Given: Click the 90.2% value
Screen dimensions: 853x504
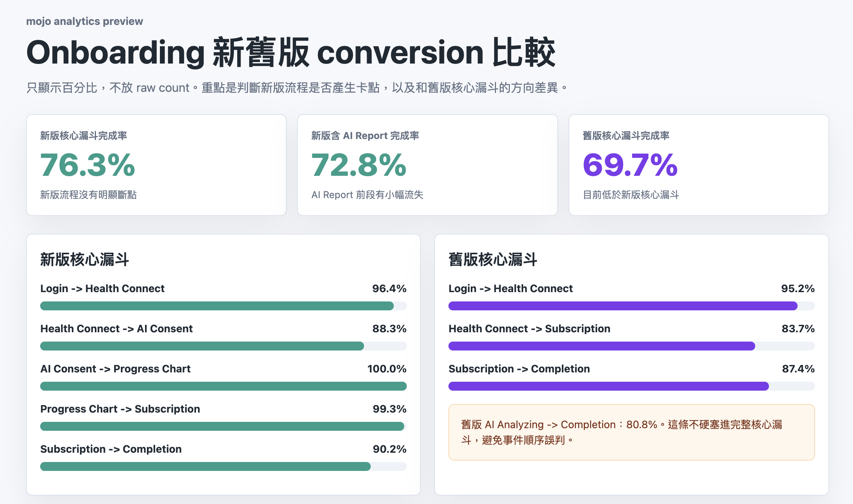Looking at the screenshot, I should [389, 449].
